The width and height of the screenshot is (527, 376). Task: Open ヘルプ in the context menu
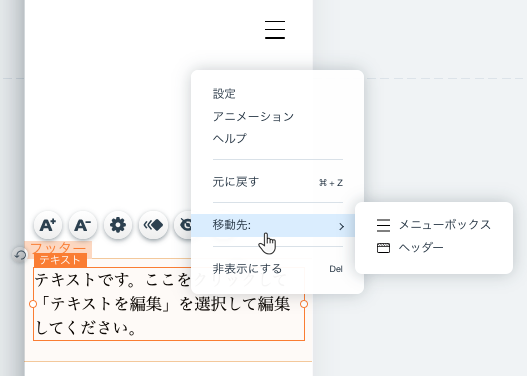tap(230, 138)
